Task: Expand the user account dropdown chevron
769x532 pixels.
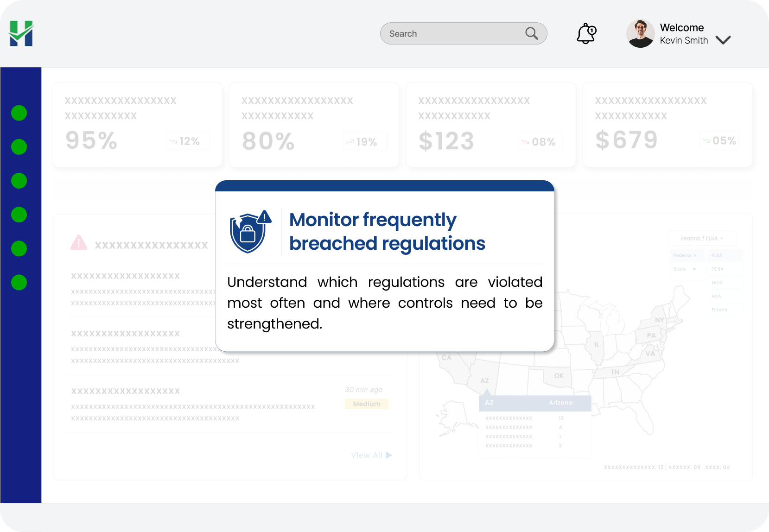Action: pyautogui.click(x=723, y=40)
